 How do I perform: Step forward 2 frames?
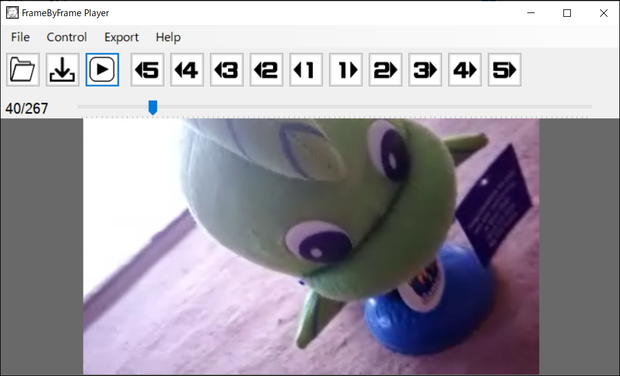pyautogui.click(x=386, y=70)
